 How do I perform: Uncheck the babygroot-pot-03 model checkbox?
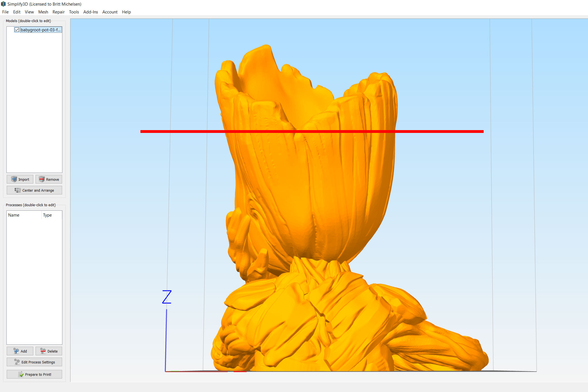tap(17, 30)
